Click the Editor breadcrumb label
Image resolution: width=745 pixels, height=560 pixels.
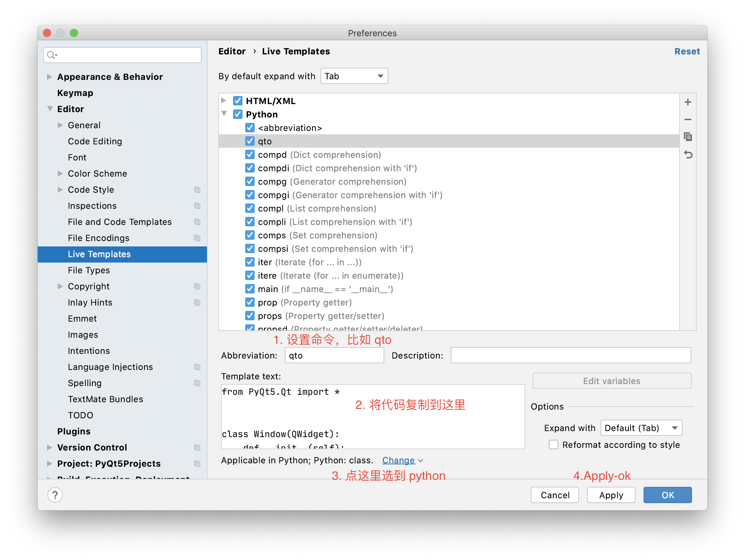[232, 51]
